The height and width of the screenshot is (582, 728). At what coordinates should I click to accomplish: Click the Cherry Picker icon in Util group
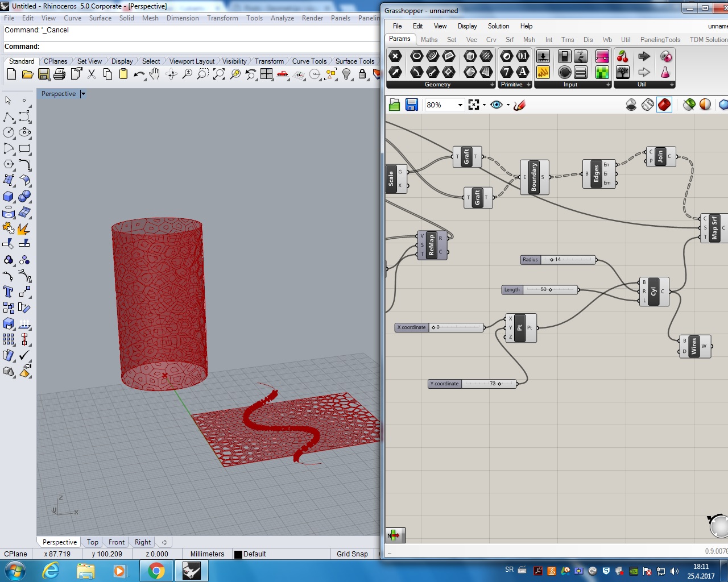623,56
